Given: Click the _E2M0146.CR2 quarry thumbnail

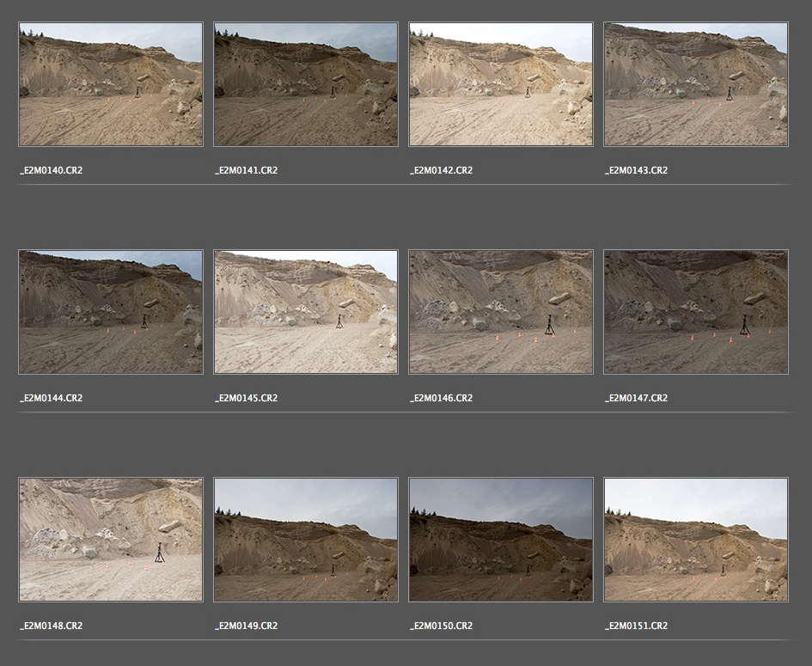Looking at the screenshot, I should point(501,312).
